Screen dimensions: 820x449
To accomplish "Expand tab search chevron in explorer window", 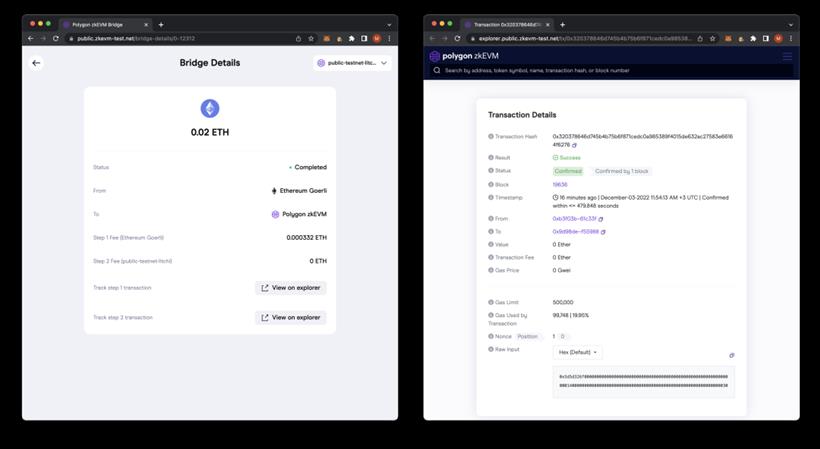I will tap(791, 25).
